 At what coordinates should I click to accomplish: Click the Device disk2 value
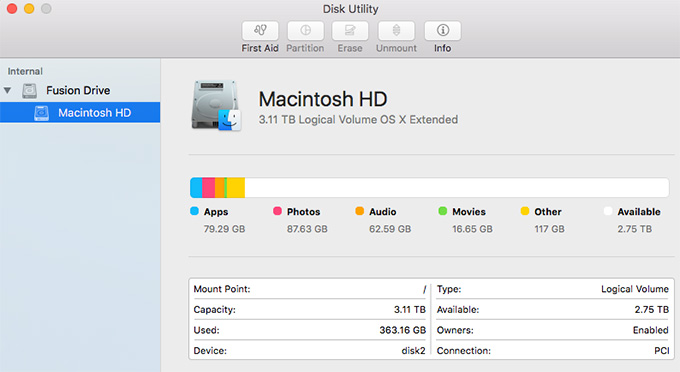coord(413,350)
